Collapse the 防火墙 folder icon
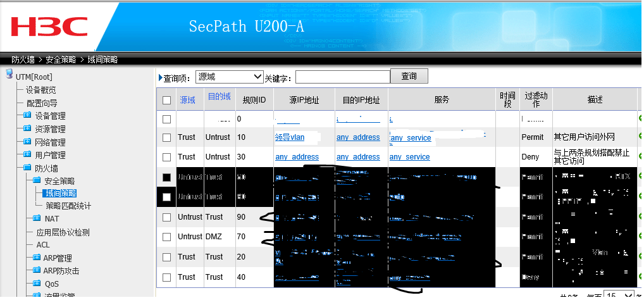The width and height of the screenshot is (644, 300). (27, 168)
